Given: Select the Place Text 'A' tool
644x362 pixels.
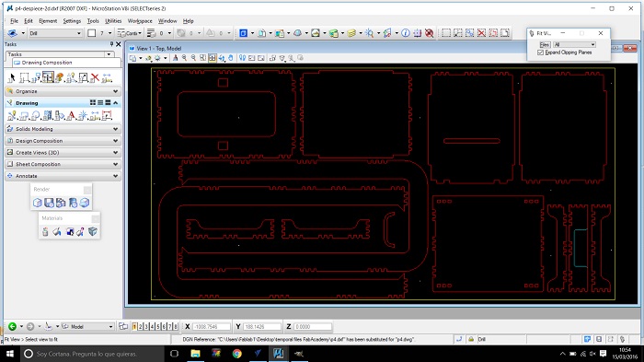Looking at the screenshot, I should 71,115.
